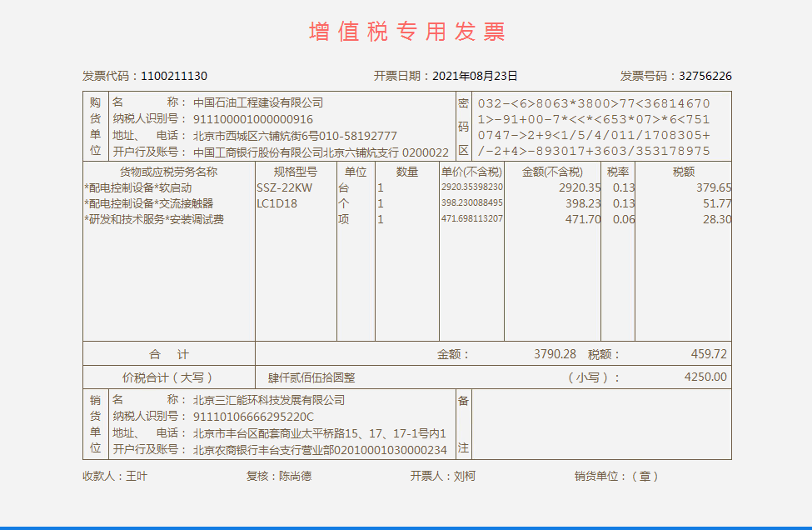Click the 价税合计（大写）label
812x530 pixels.
click(x=169, y=377)
